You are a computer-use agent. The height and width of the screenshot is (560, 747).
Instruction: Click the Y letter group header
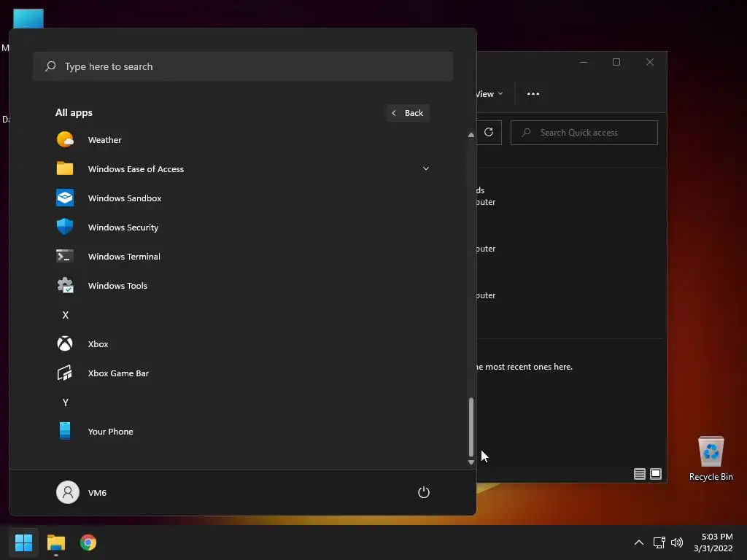coord(66,402)
